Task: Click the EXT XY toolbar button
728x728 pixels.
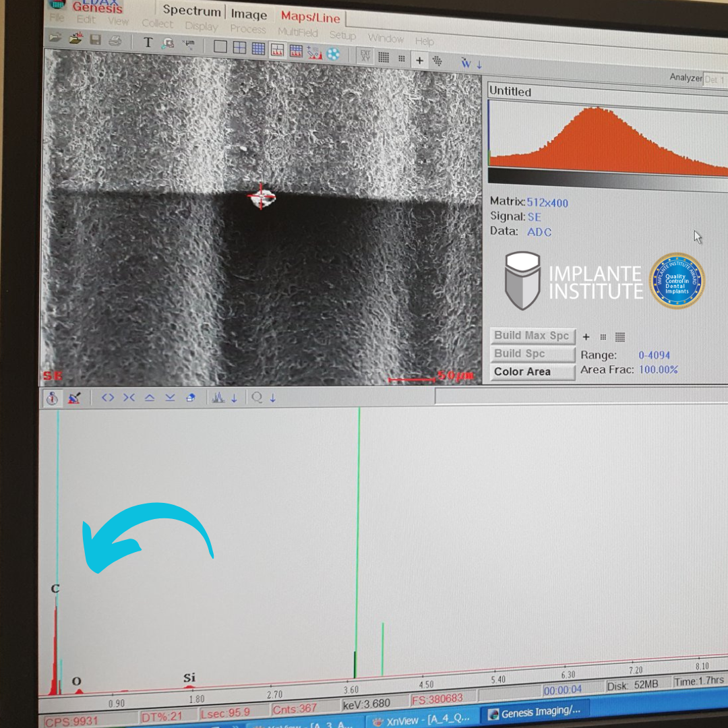Action: [x=365, y=56]
